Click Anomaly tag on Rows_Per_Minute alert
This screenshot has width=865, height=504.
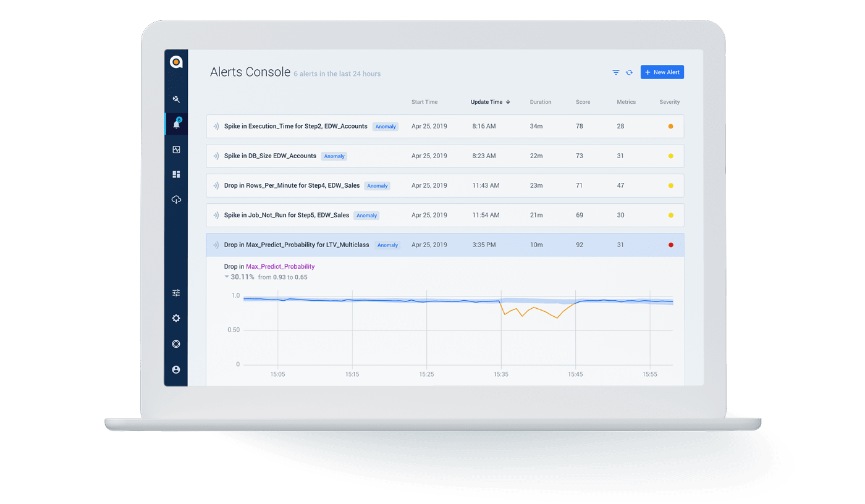378,186
